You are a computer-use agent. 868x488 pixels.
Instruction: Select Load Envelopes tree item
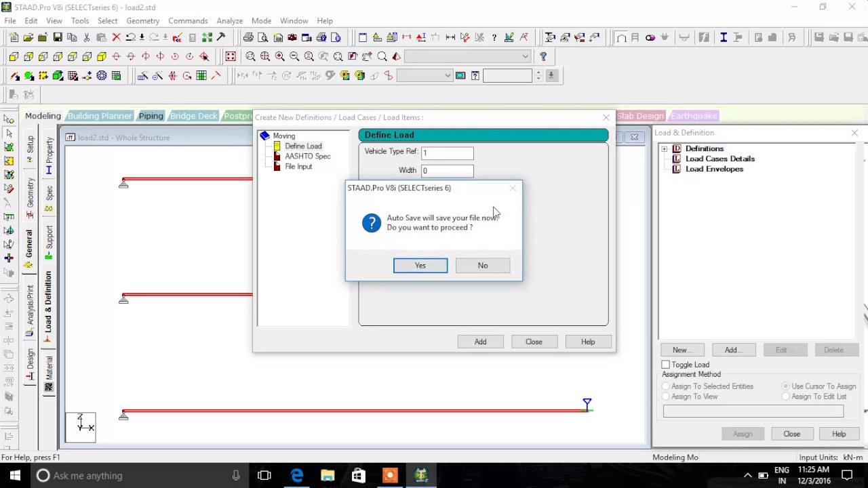(714, 169)
